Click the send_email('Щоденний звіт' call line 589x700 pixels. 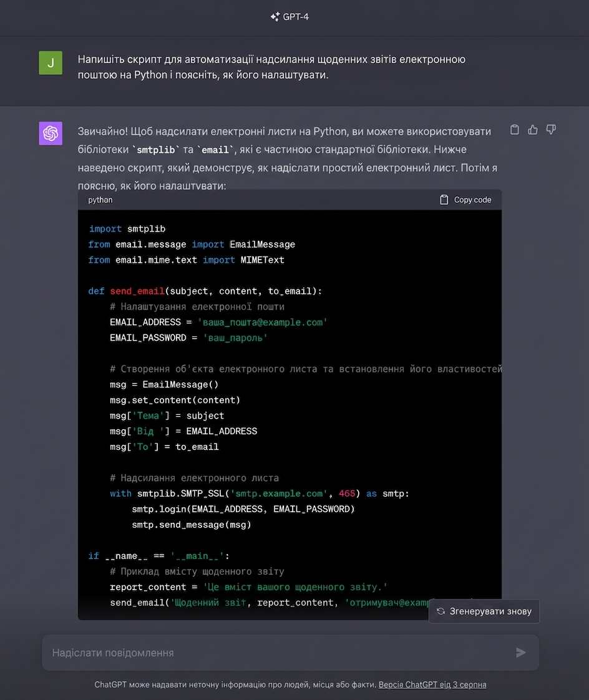click(269, 603)
